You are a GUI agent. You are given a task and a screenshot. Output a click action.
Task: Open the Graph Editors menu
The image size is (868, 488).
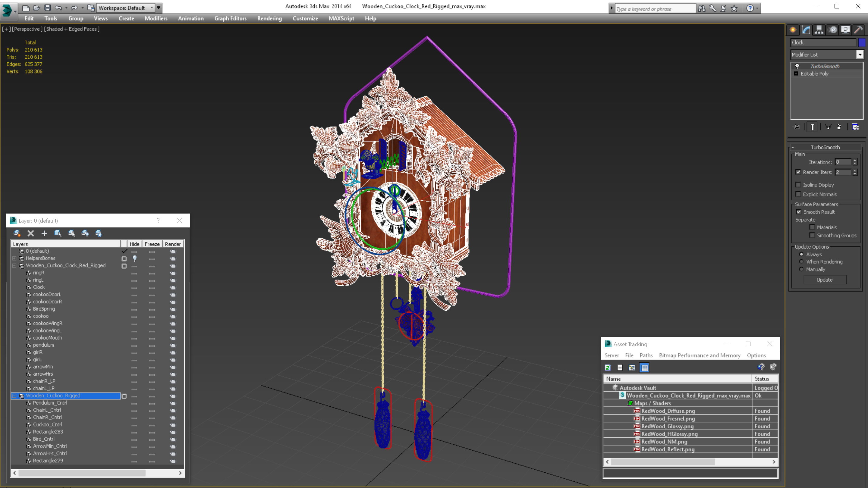coord(230,18)
